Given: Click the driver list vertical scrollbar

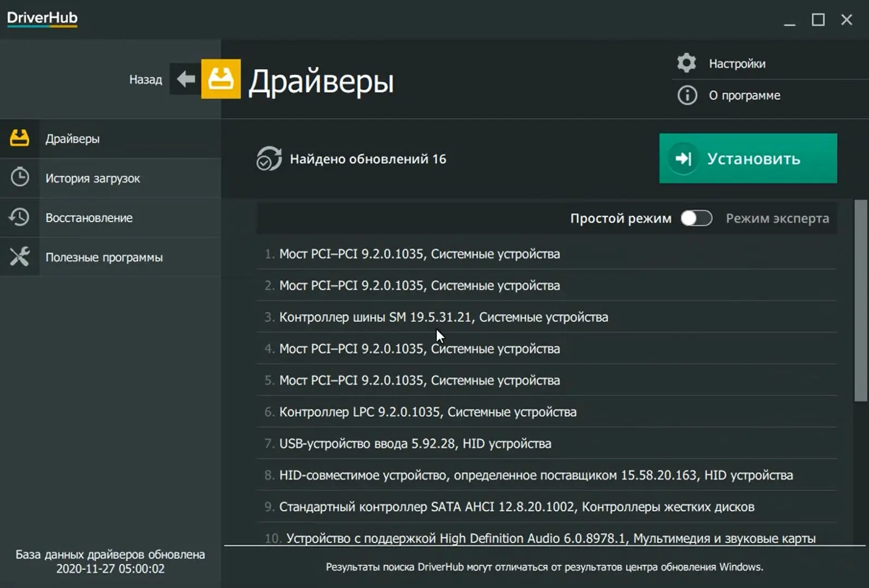Looking at the screenshot, I should tap(860, 299).
